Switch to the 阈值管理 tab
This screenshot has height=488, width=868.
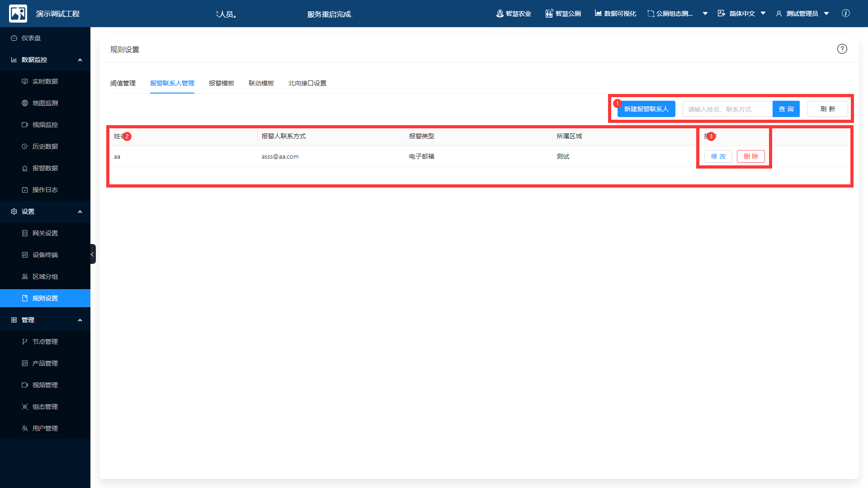123,83
